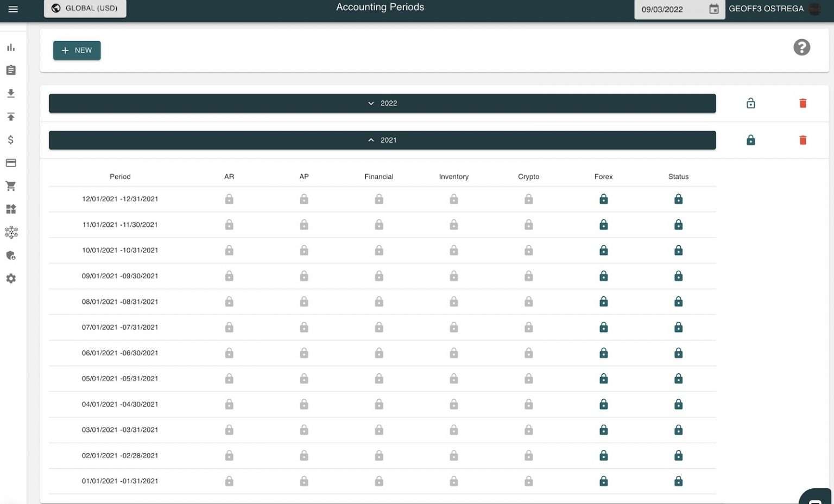Delete the 2022 accounting year
This screenshot has width=834, height=504.
(803, 104)
